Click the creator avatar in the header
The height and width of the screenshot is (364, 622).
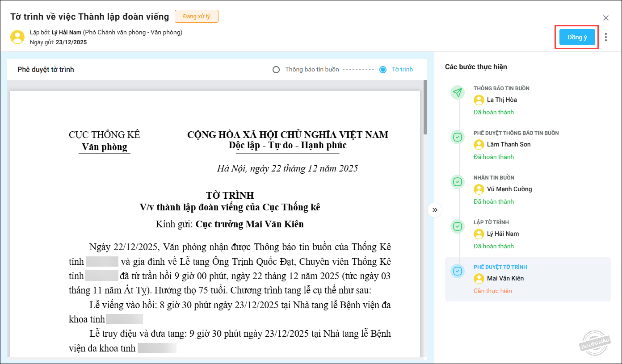coord(17,37)
